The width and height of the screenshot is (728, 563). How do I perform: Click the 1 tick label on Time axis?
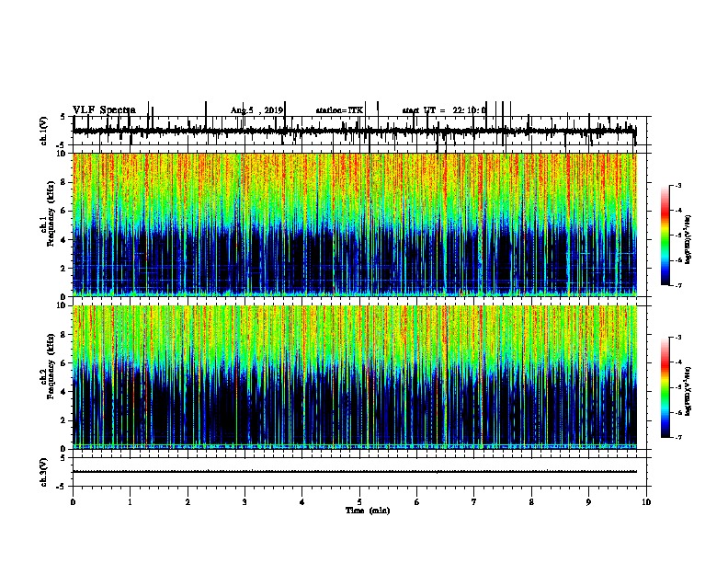point(130,501)
